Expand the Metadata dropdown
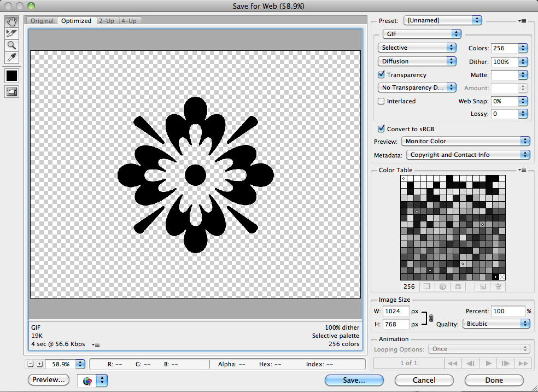This screenshot has width=538, height=392. (x=468, y=155)
